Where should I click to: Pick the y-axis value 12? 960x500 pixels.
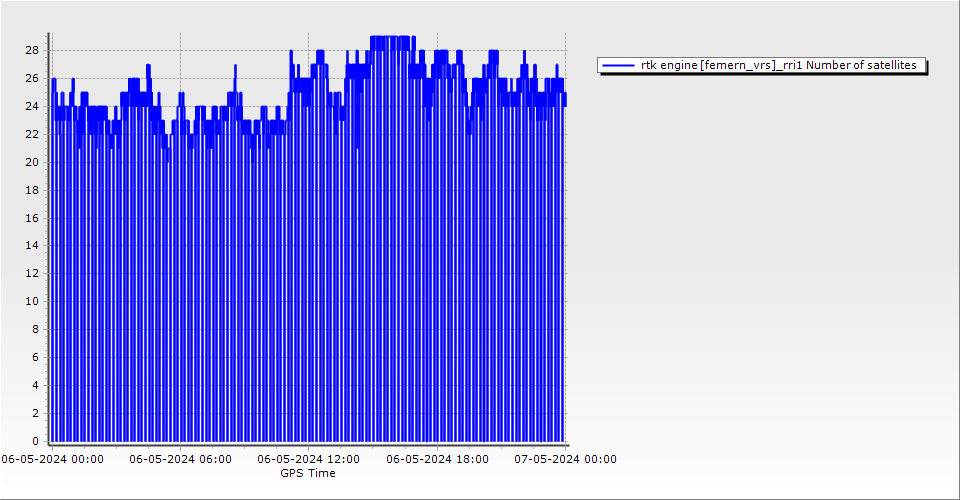pyautogui.click(x=32, y=273)
